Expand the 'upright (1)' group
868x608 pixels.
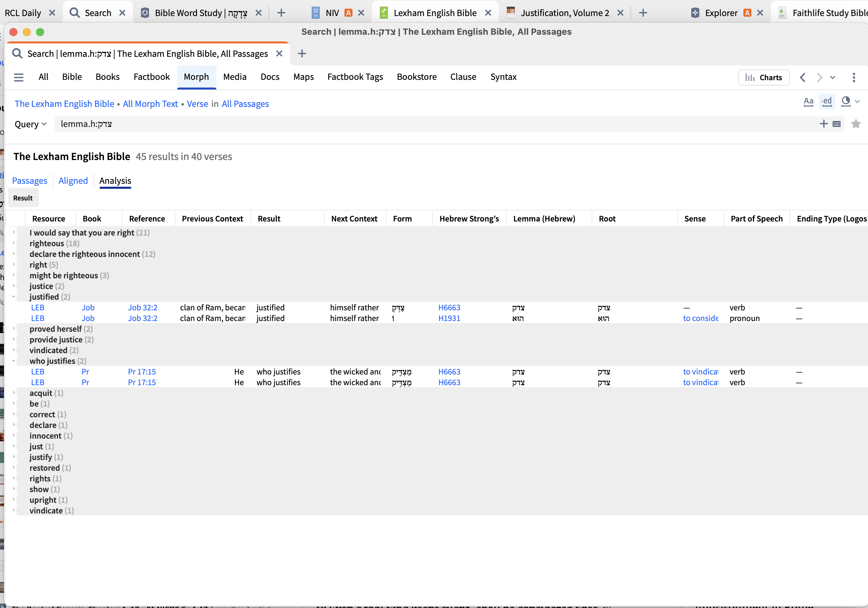click(x=14, y=499)
